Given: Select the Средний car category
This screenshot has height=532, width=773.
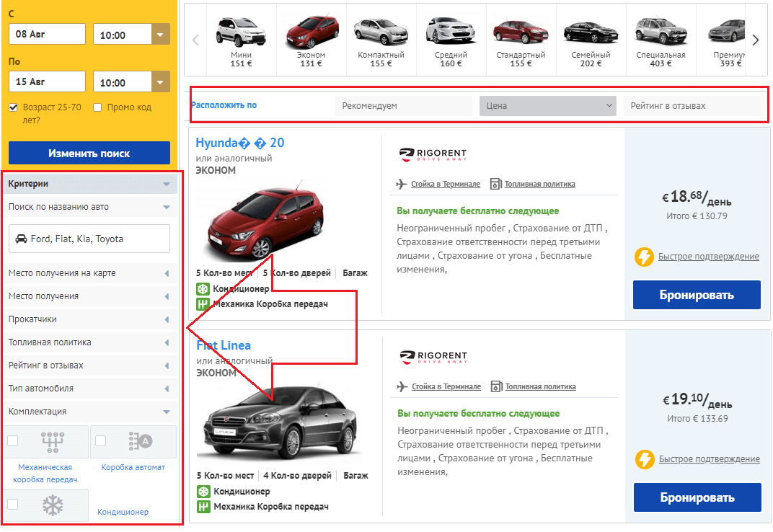Looking at the screenshot, I should click(x=451, y=32).
